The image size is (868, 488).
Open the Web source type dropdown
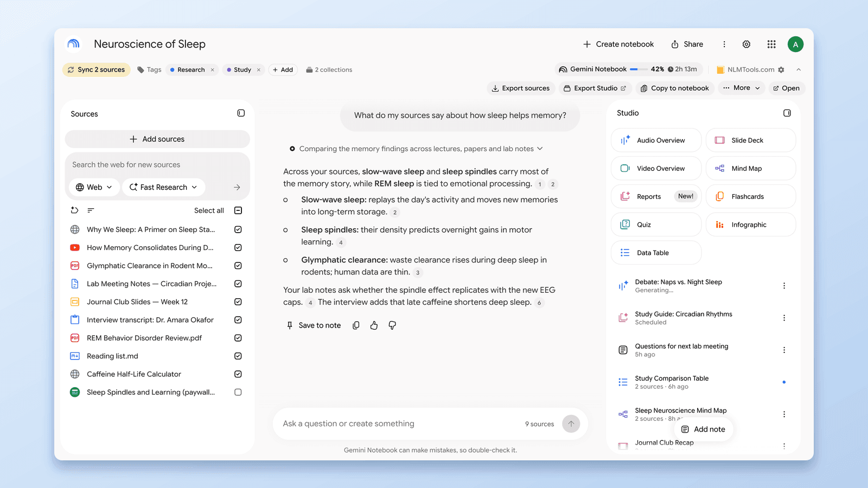[x=94, y=187]
